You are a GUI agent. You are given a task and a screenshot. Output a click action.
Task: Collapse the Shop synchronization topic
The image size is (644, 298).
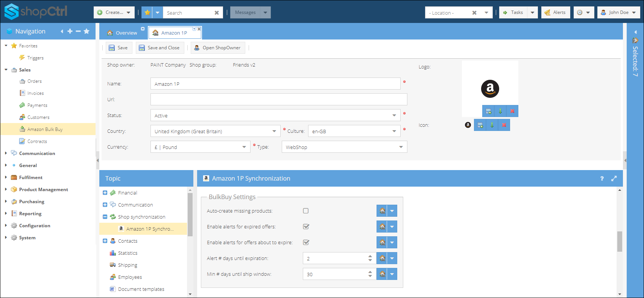[x=105, y=217]
